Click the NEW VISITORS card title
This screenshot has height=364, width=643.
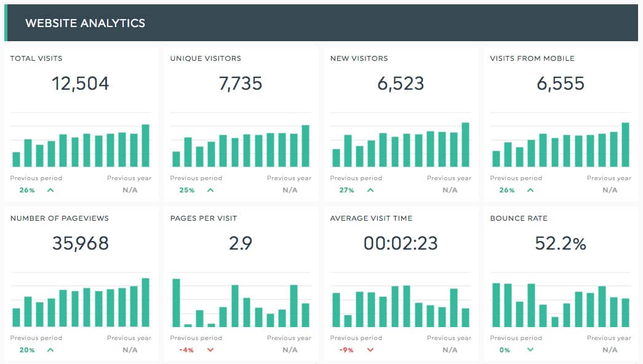(359, 58)
